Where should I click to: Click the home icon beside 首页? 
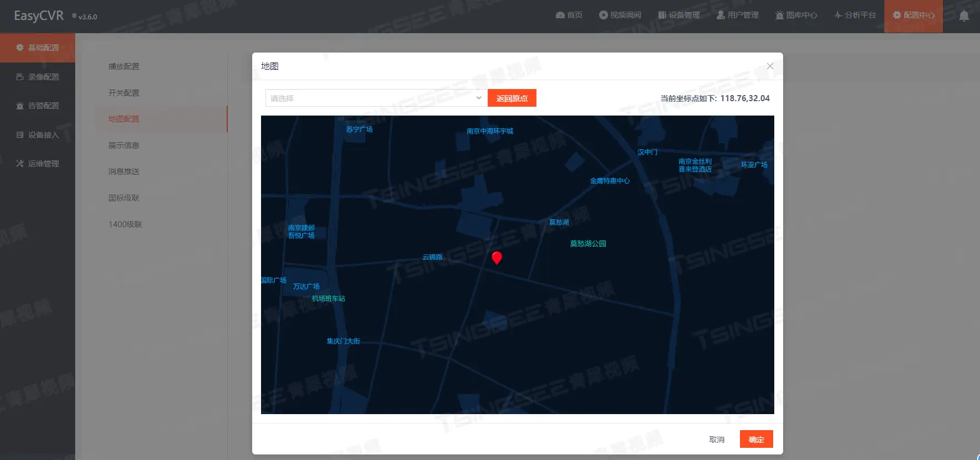point(560,15)
